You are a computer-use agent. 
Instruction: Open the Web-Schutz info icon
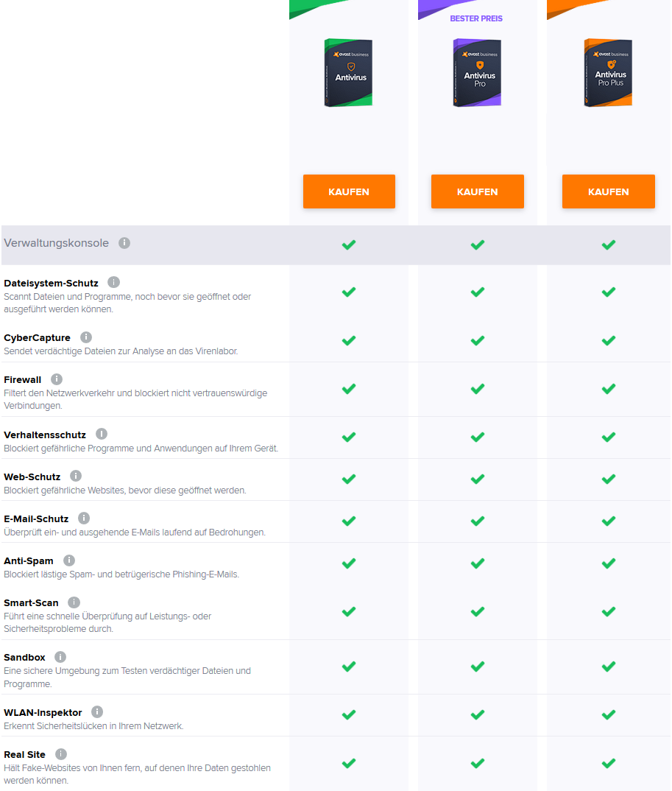(76, 477)
